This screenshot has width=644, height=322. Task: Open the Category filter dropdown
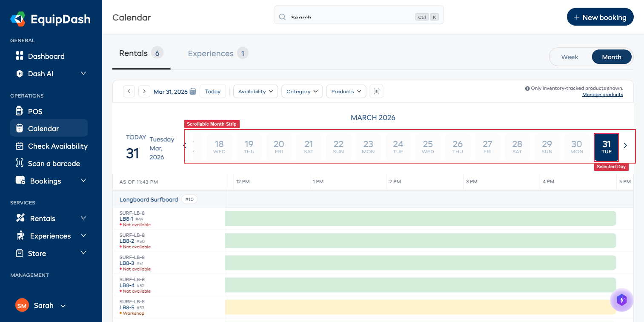[x=302, y=91]
